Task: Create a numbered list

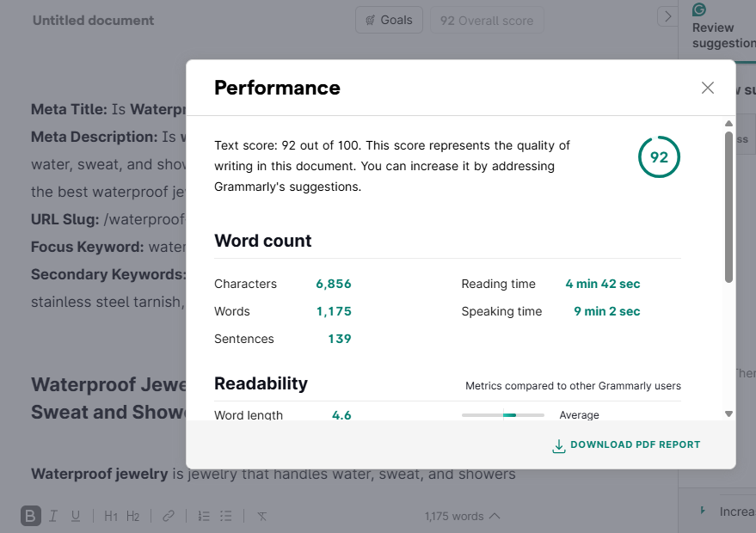Action: (204, 516)
